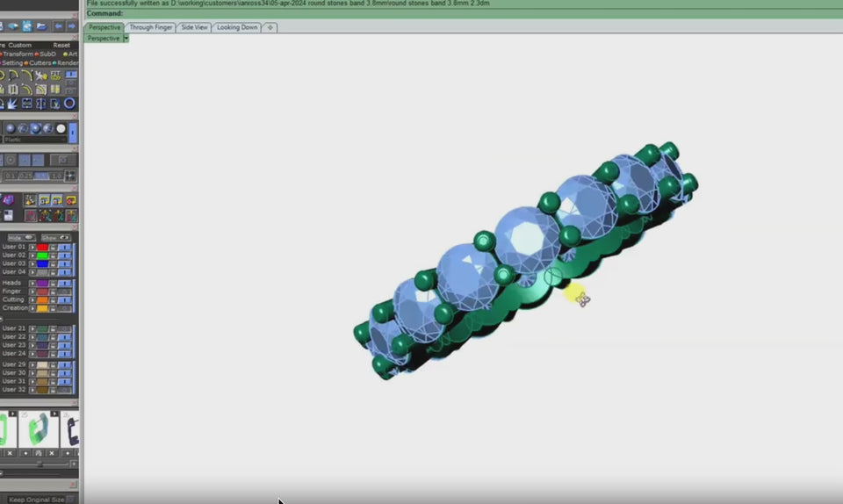Open the Perspective viewport dropdown arrow
Viewport: 843px width, 504px height.
coord(126,39)
